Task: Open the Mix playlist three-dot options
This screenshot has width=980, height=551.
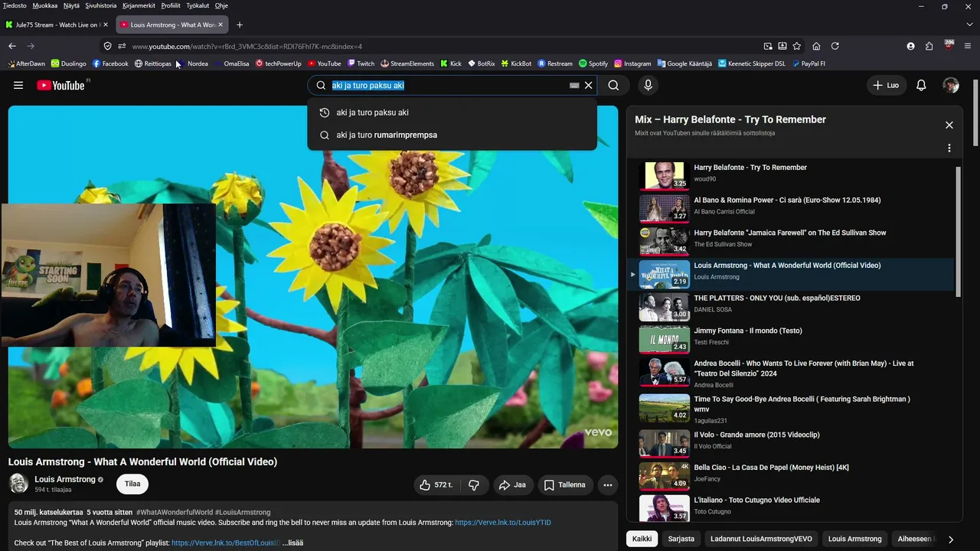Action: tap(949, 148)
